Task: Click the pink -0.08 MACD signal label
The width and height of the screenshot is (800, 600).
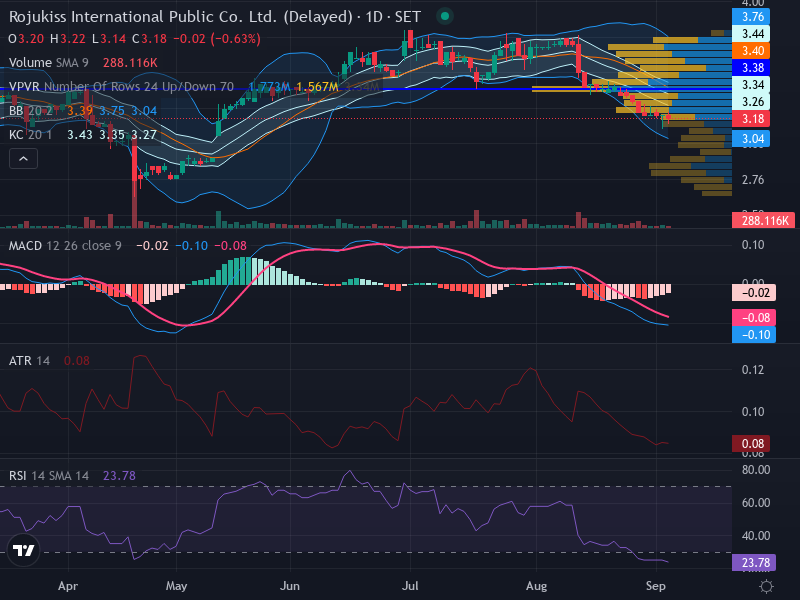Action: [x=754, y=317]
